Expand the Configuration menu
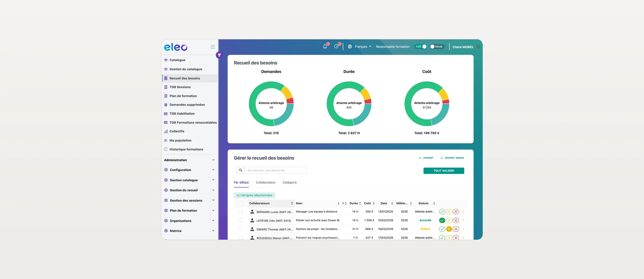This screenshot has width=644, height=279. click(189, 170)
